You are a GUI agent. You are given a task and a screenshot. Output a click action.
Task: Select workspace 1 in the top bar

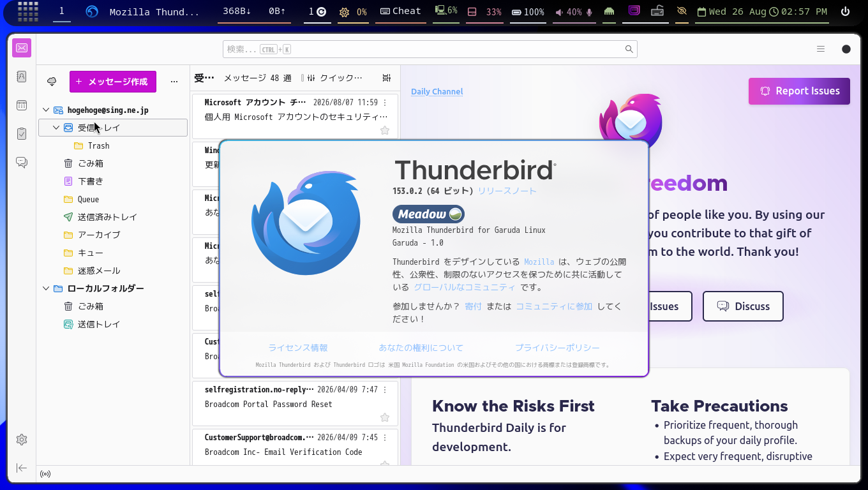62,11
